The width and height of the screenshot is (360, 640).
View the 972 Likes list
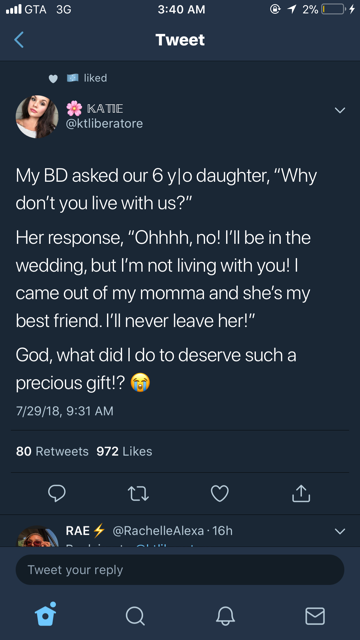coord(124,451)
